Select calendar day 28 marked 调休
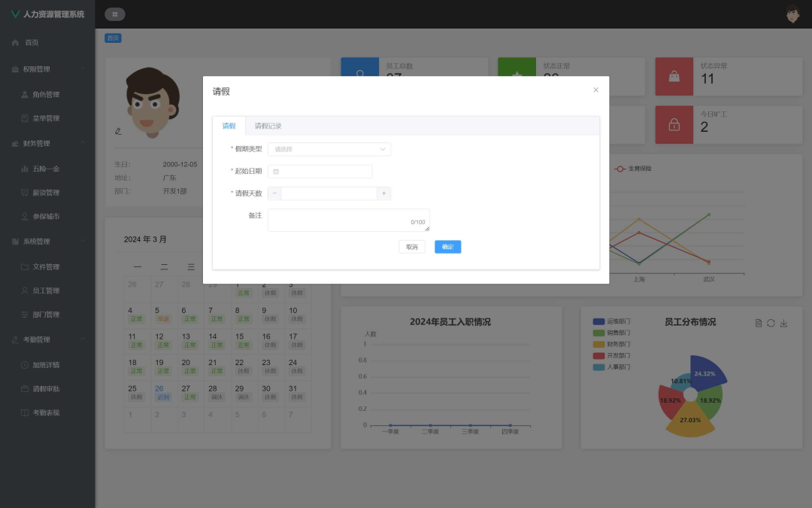Image resolution: width=812 pixels, height=508 pixels. pos(217,393)
